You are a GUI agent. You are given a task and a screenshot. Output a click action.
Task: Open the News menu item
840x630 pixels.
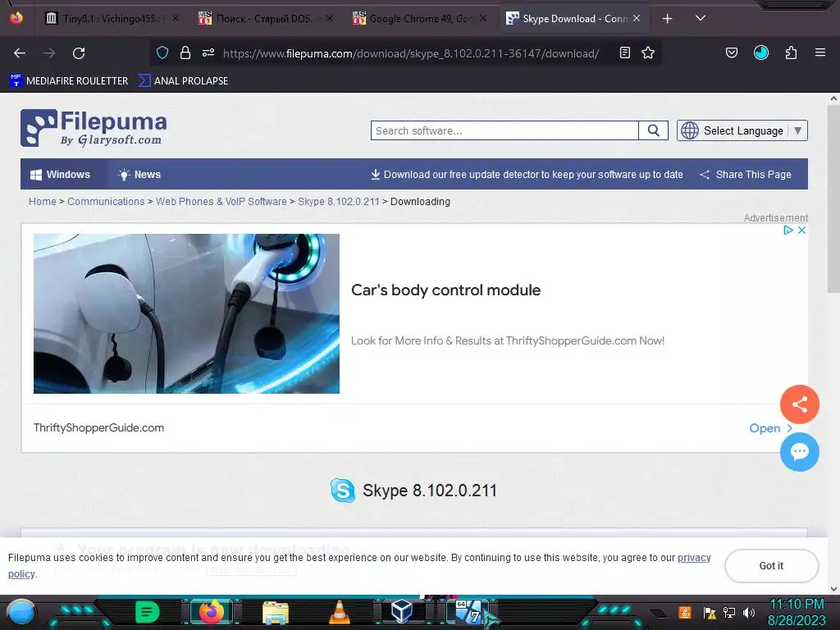click(139, 175)
